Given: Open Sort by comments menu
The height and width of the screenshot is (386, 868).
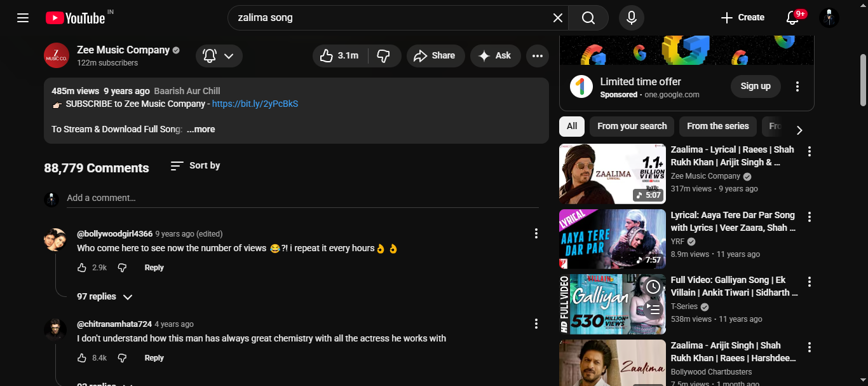Looking at the screenshot, I should [x=196, y=166].
